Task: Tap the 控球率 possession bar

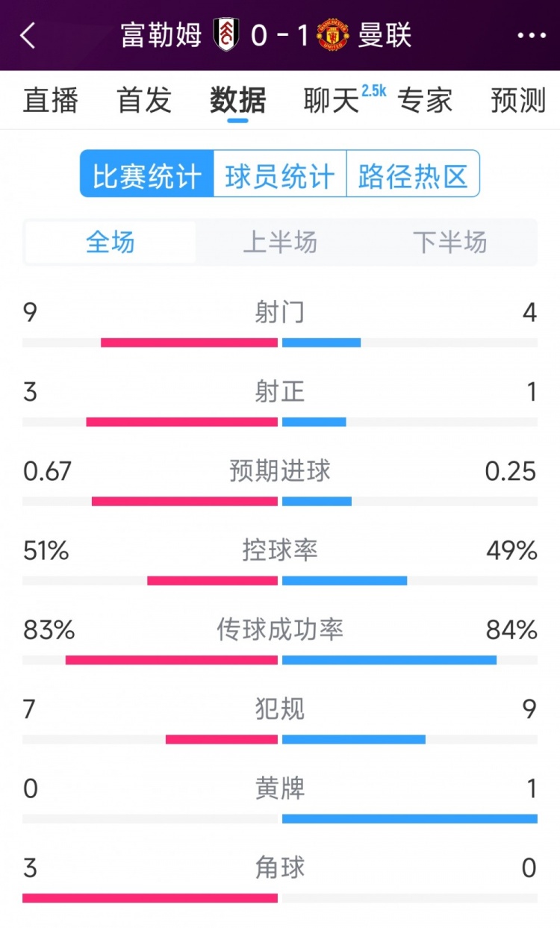Action: (280, 580)
